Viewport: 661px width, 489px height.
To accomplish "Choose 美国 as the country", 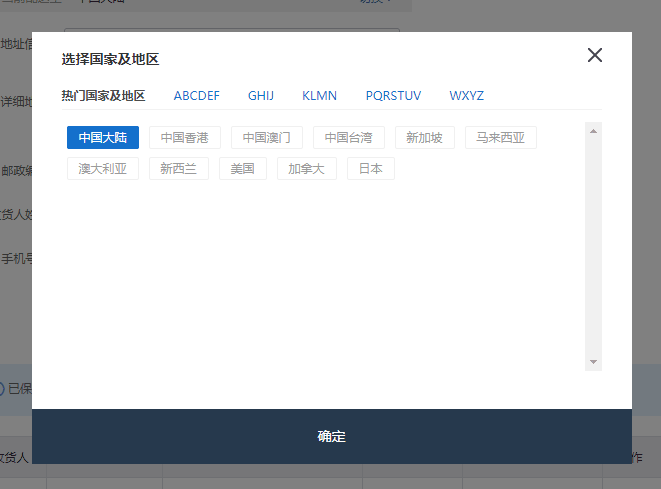I will coord(243,169).
